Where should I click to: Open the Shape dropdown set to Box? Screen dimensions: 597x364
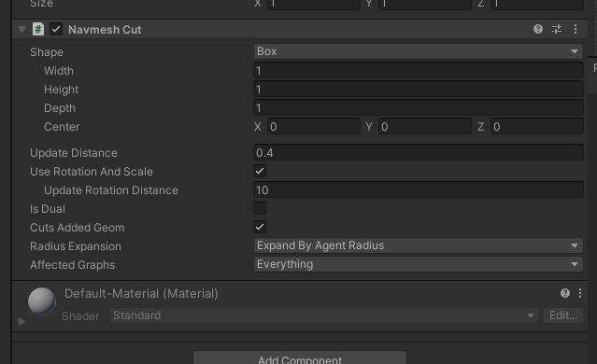tap(418, 51)
